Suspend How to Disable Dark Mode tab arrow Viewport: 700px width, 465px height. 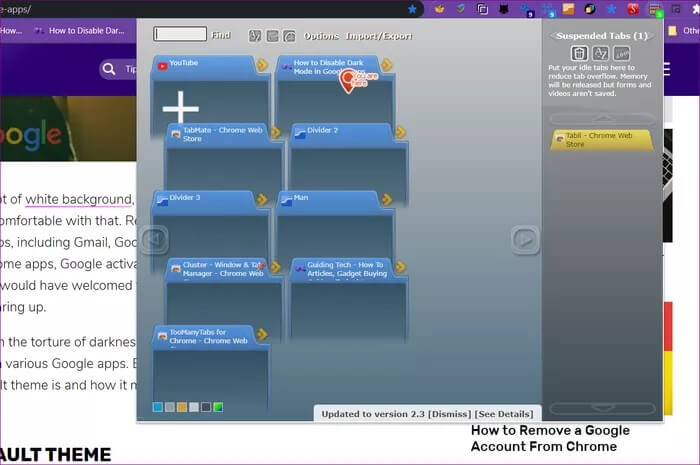pyautogui.click(x=387, y=65)
